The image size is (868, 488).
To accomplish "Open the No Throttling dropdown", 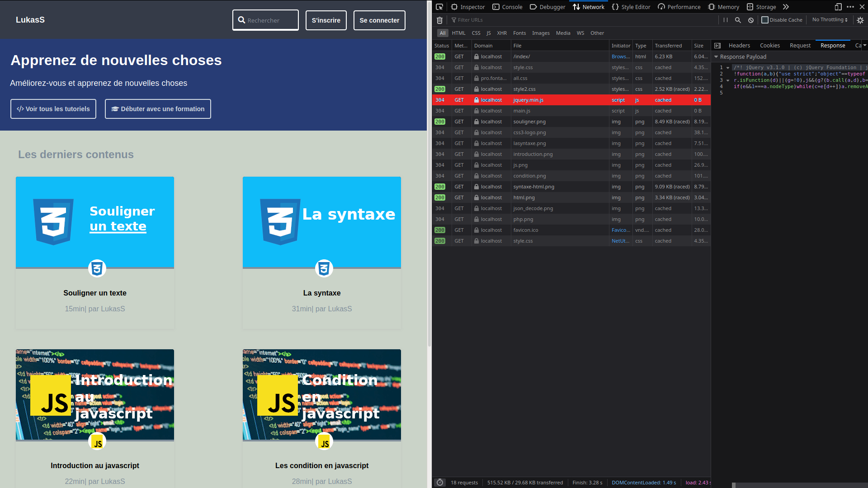I will tap(829, 19).
